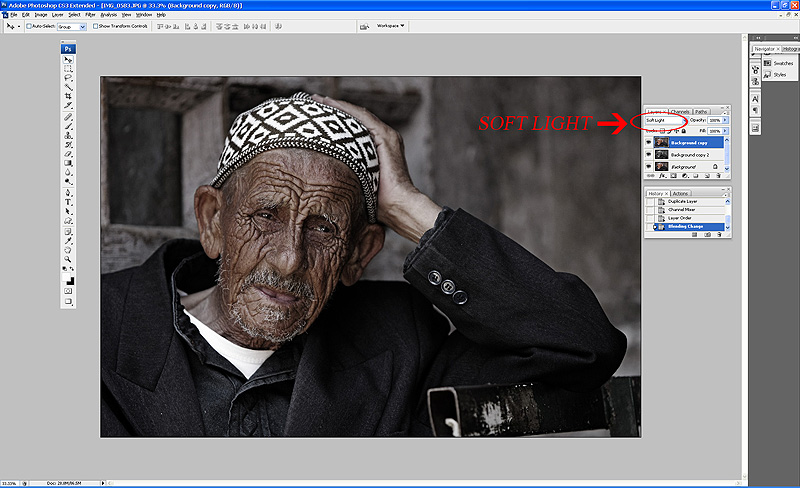Open the Filter menu
The image size is (800, 488).
[x=91, y=15]
